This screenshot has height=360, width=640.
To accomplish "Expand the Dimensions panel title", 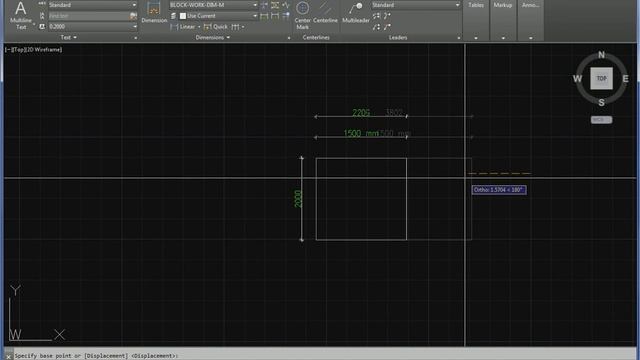I will pos(213,38).
